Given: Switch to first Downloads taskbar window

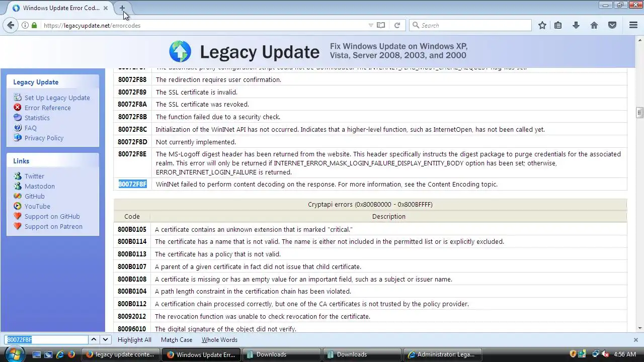Looking at the screenshot, I should [x=282, y=354].
